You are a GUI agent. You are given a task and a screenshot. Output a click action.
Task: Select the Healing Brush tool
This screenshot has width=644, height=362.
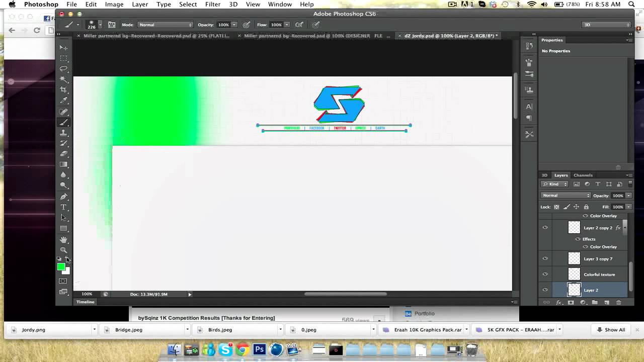pyautogui.click(x=63, y=112)
